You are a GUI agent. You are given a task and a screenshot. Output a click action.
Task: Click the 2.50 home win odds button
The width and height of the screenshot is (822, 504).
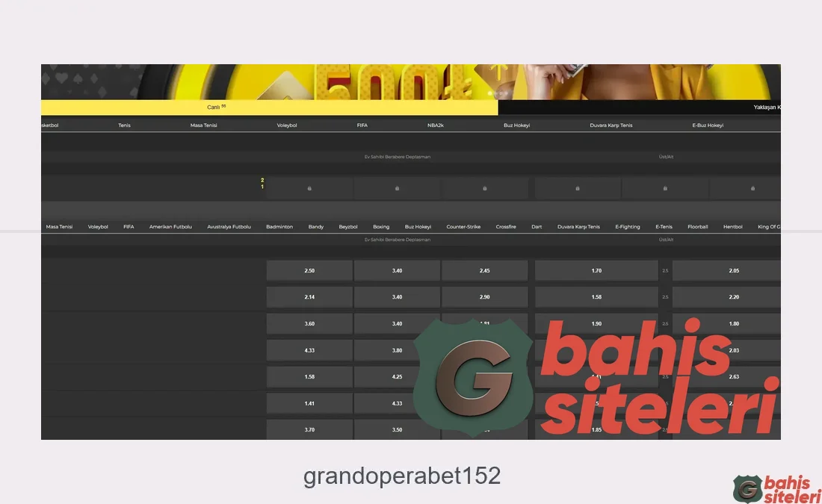click(309, 270)
